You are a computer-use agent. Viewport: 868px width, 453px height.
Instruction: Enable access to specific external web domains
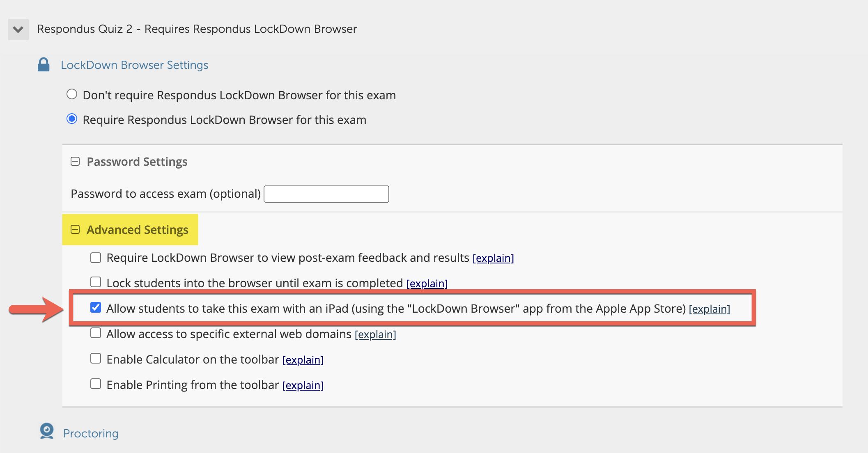click(96, 333)
